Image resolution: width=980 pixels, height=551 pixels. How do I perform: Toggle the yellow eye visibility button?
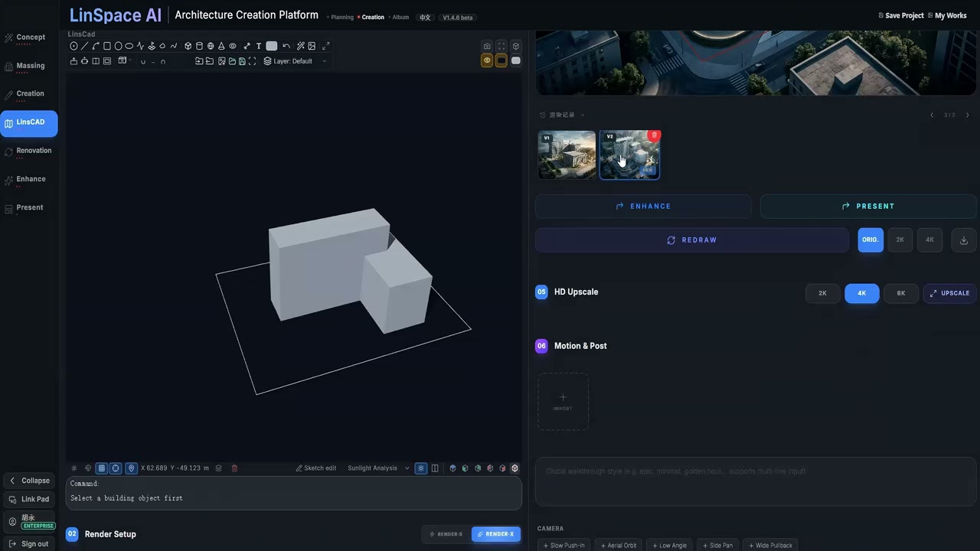click(487, 60)
